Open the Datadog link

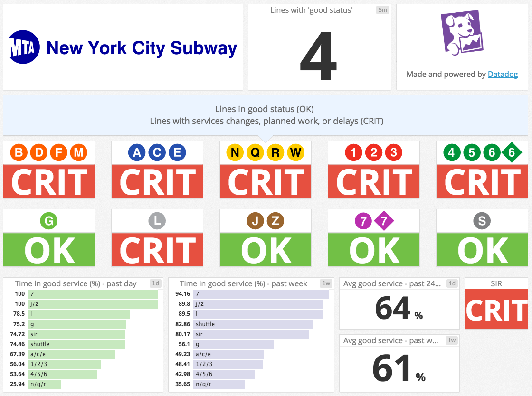[503, 74]
